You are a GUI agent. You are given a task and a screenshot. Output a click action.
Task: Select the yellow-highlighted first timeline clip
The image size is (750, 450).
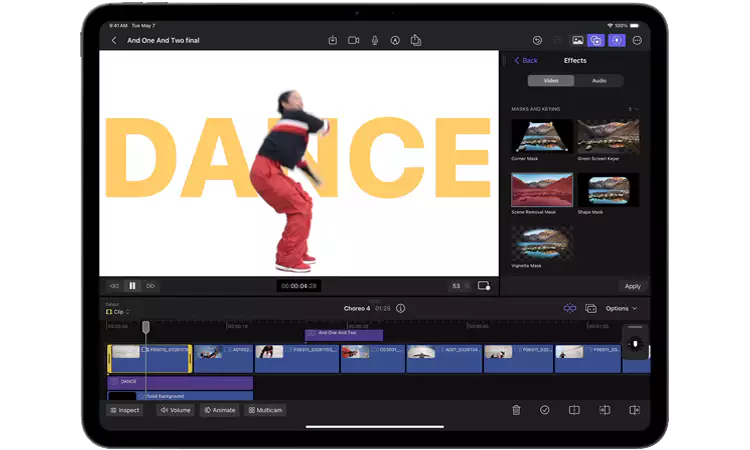pos(149,359)
